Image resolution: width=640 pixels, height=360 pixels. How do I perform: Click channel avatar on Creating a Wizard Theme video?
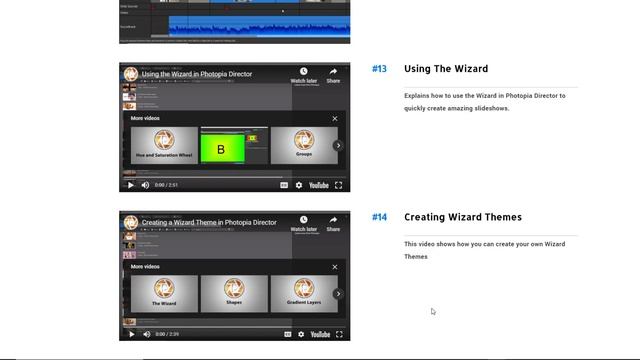click(x=131, y=223)
